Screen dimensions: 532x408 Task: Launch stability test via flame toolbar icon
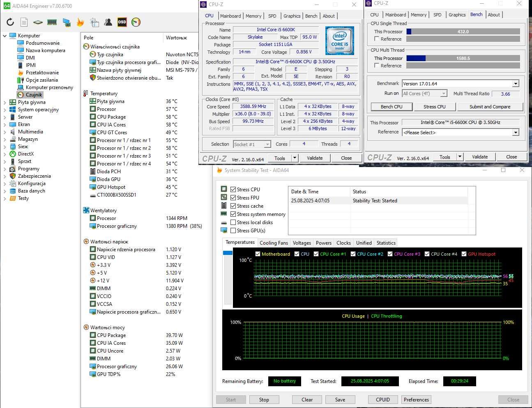point(80,22)
